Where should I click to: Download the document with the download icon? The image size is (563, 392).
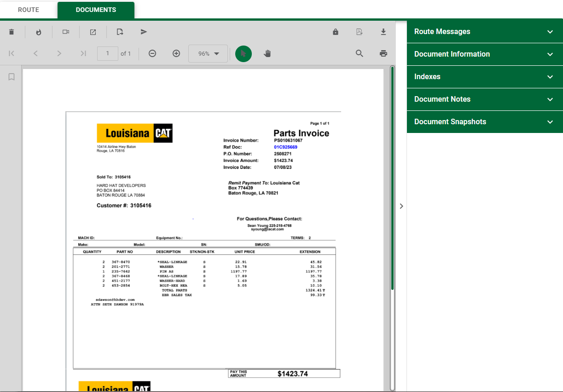[x=383, y=32]
